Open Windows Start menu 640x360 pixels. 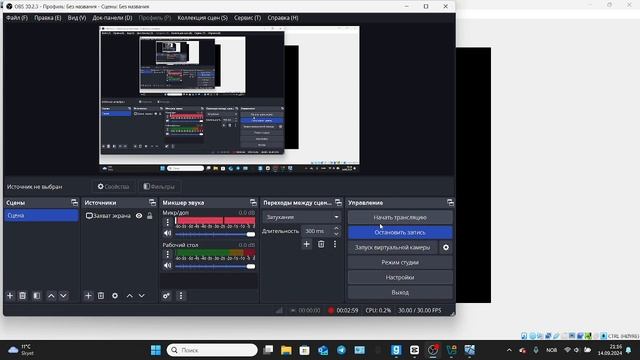click(x=156, y=350)
